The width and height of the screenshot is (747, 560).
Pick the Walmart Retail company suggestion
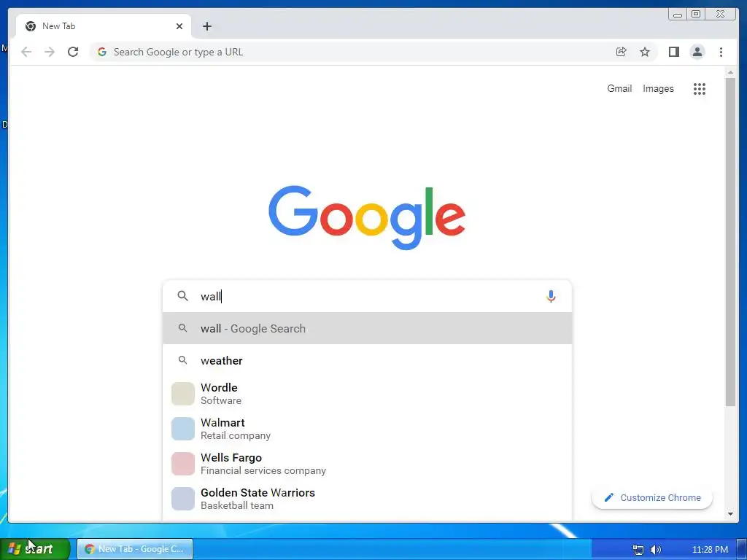coord(368,429)
